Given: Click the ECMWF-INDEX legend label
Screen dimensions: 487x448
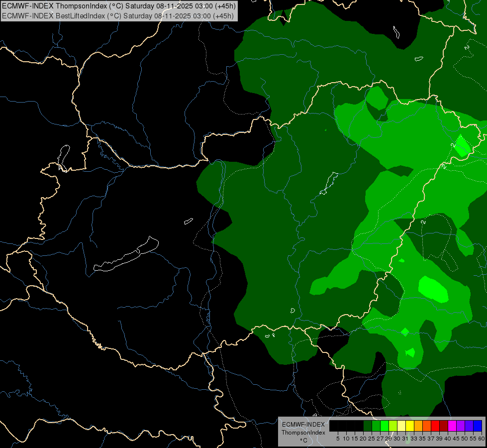Looking at the screenshot, I should (x=303, y=425).
